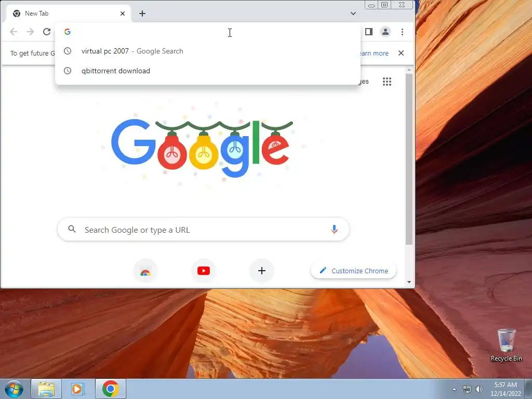Reload the page with the refresh icon
Screen dimensions: 532x399
click(x=47, y=32)
